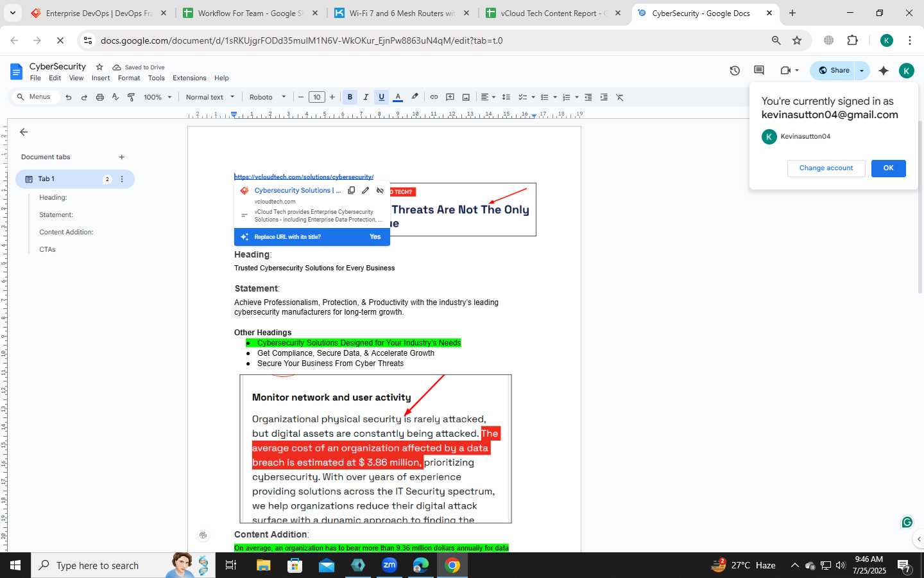Image resolution: width=924 pixels, height=578 pixels.
Task: Open Normal text style dropdown
Action: (210, 97)
